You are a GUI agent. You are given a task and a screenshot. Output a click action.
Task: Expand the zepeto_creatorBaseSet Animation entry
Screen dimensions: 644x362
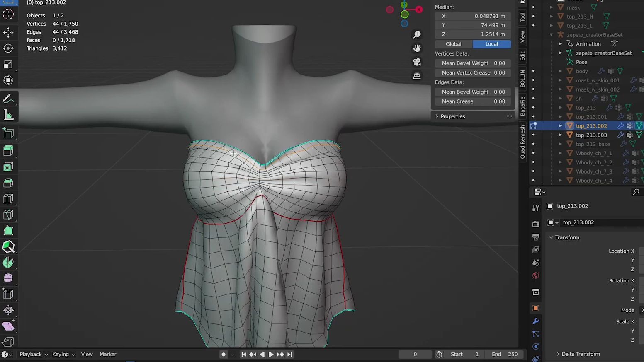[x=561, y=44]
